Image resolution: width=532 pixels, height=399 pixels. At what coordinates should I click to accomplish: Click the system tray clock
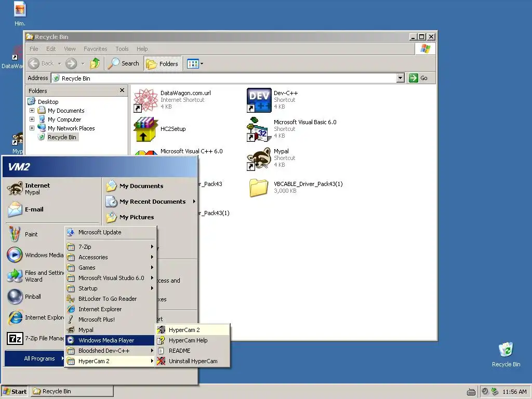(x=514, y=392)
